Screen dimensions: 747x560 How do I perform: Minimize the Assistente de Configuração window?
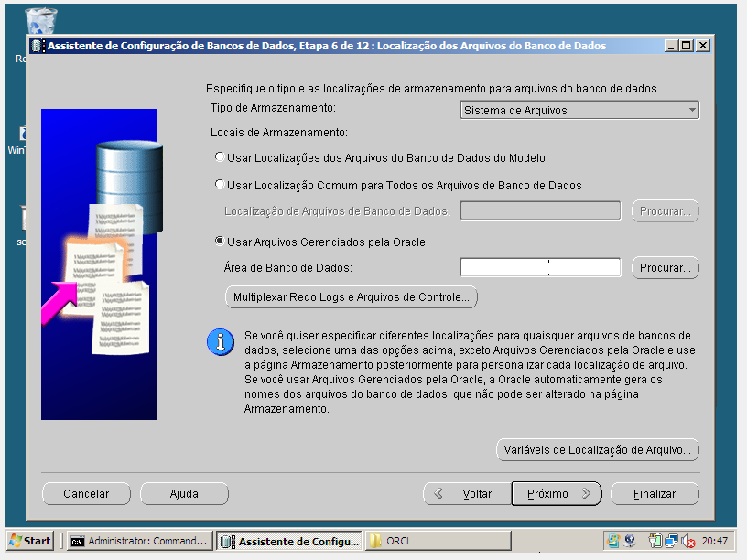pyautogui.click(x=671, y=46)
